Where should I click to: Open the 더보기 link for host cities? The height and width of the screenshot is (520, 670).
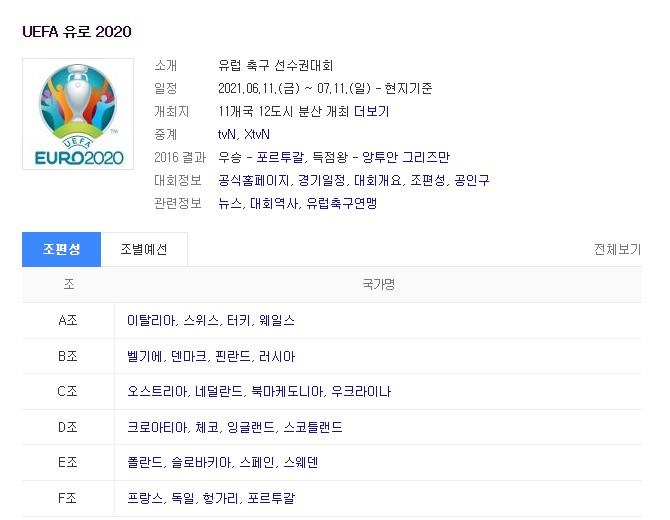pyautogui.click(x=371, y=112)
